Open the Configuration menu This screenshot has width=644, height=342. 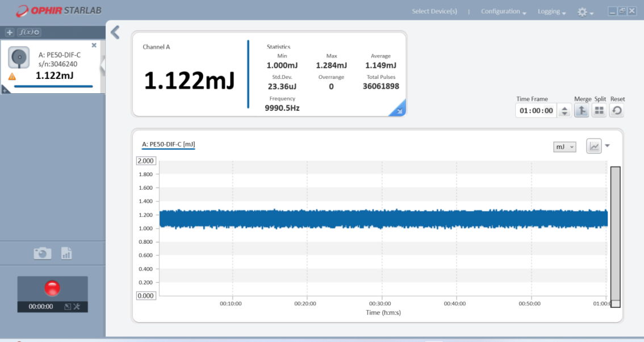point(503,11)
